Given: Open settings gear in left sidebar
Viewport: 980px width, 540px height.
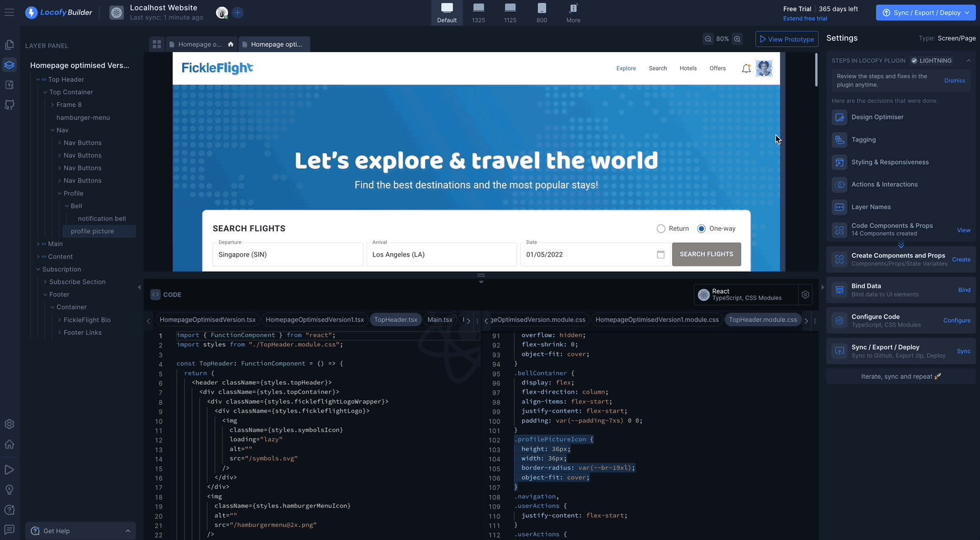Looking at the screenshot, I should (9, 424).
